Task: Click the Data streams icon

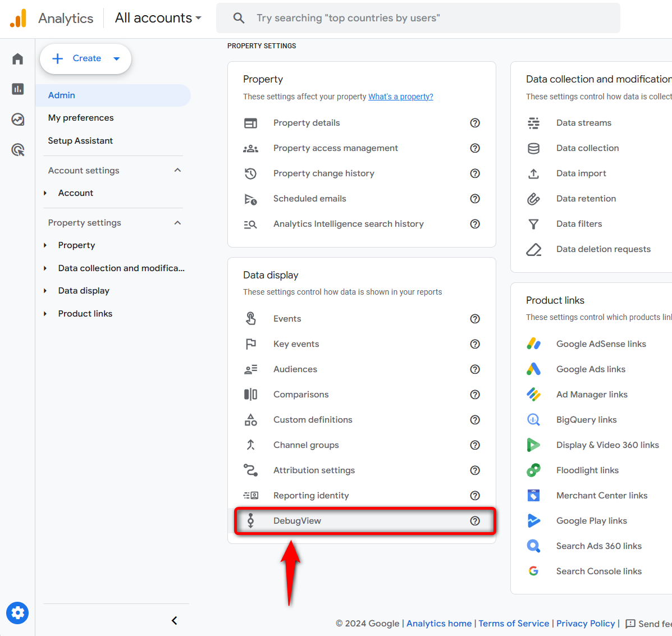Action: (x=533, y=123)
